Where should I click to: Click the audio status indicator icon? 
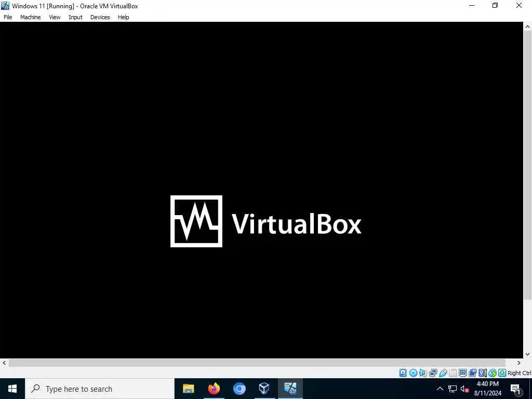click(422, 373)
